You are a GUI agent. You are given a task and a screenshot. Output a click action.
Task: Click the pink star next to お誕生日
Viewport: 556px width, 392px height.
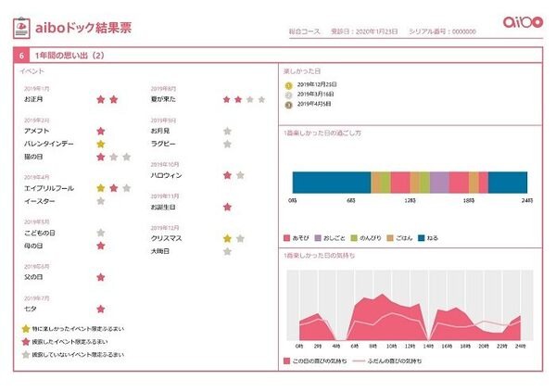(227, 207)
